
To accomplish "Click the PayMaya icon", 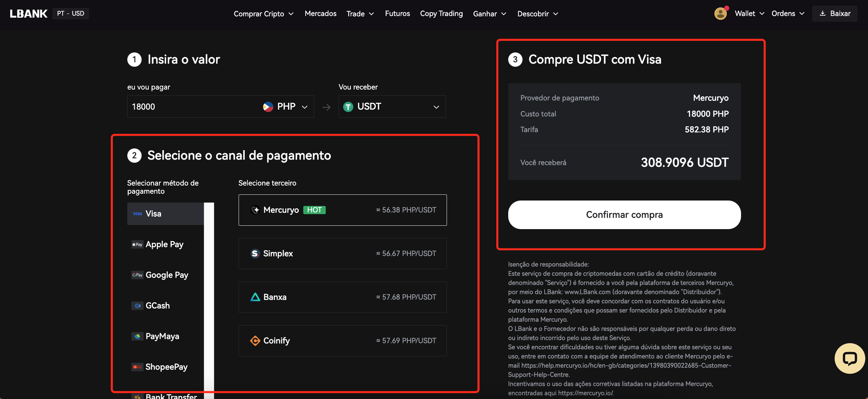I will pyautogui.click(x=138, y=336).
